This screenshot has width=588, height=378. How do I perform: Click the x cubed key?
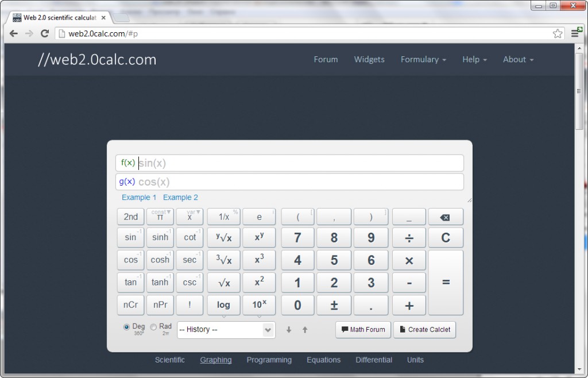pyautogui.click(x=259, y=260)
